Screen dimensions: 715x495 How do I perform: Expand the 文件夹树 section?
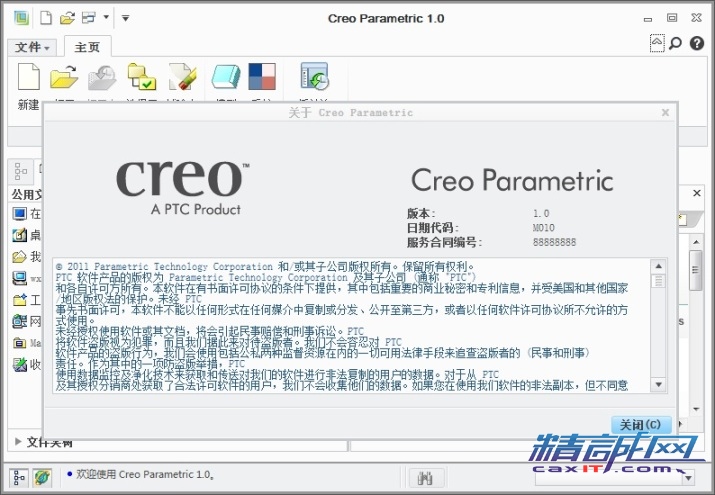(18, 441)
